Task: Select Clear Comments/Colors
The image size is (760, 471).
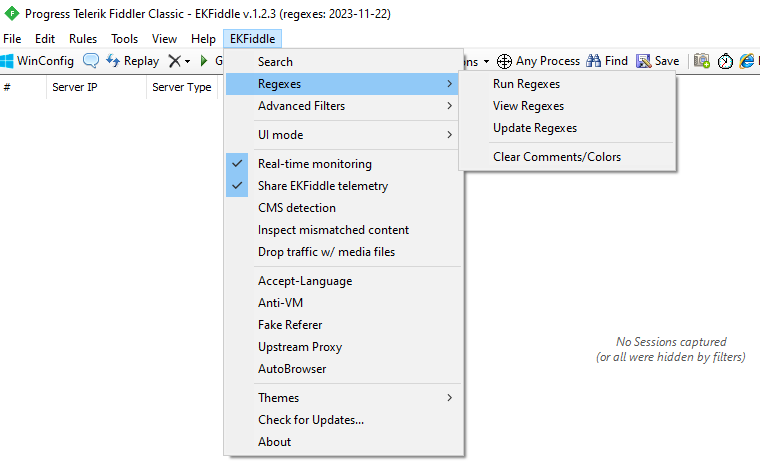Action: point(567,157)
